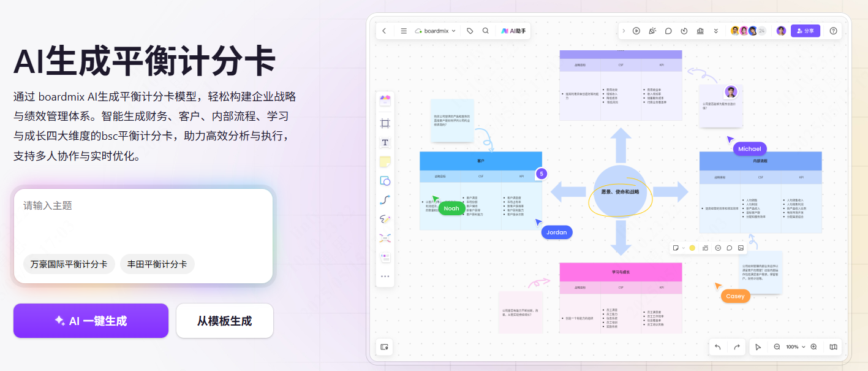Image resolution: width=868 pixels, height=371 pixels.
Task: Select the pointer cursor tool
Action: (x=758, y=347)
